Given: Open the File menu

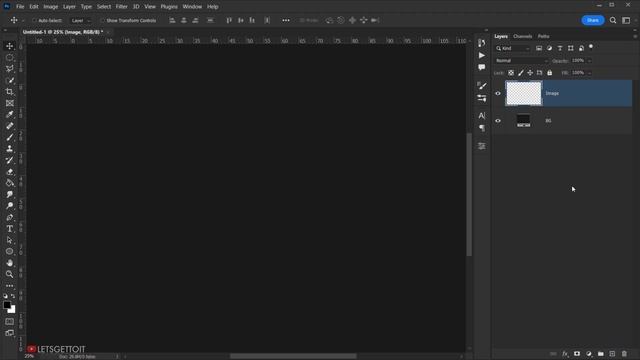Looking at the screenshot, I should [20, 7].
